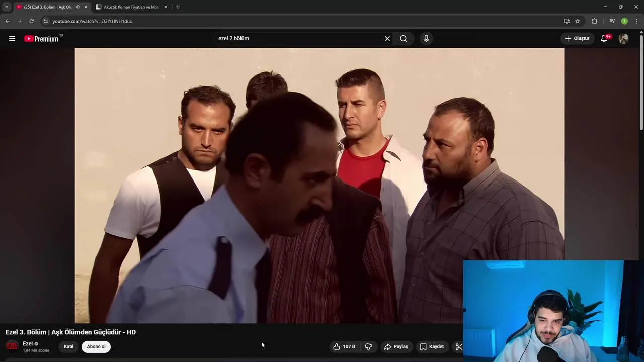The height and width of the screenshot is (362, 644).
Task: Open clip scissors button
Action: pos(458,346)
